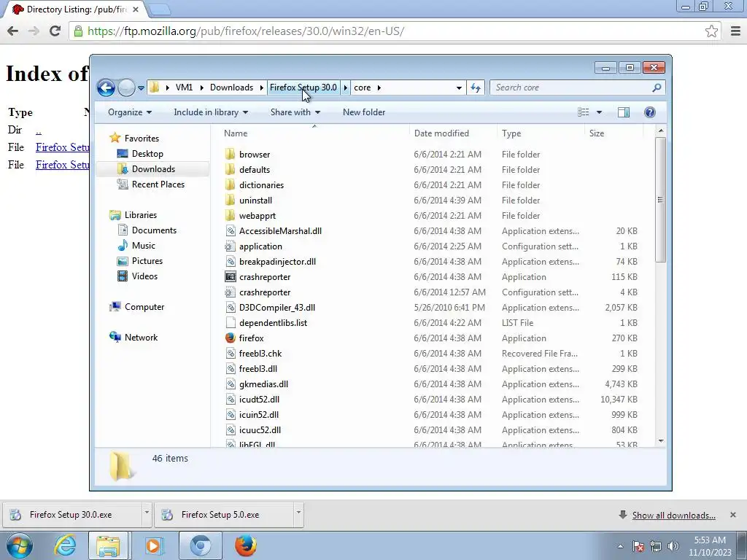Select the dictionaries folder icon
747x560 pixels.
[230, 184]
